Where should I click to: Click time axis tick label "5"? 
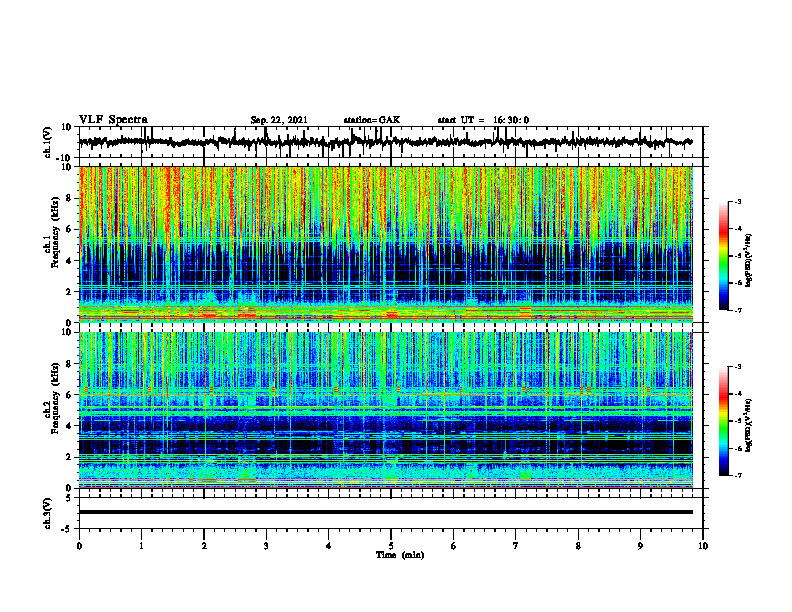(391, 546)
